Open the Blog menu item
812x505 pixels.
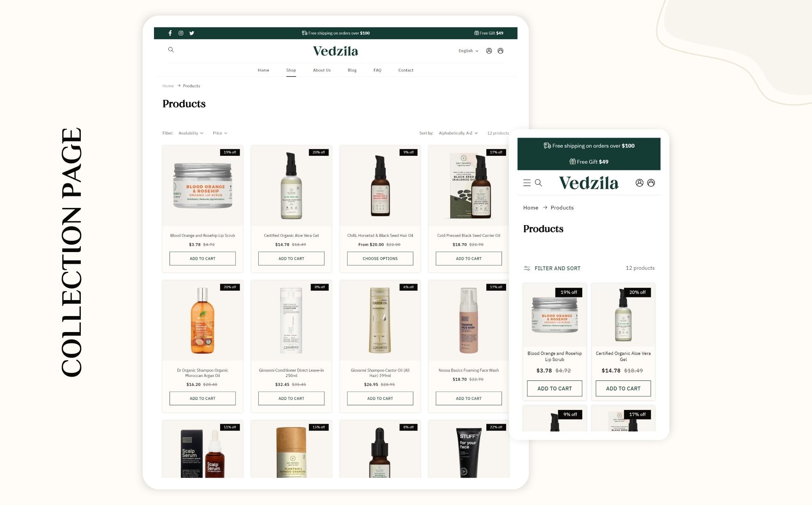click(x=352, y=70)
